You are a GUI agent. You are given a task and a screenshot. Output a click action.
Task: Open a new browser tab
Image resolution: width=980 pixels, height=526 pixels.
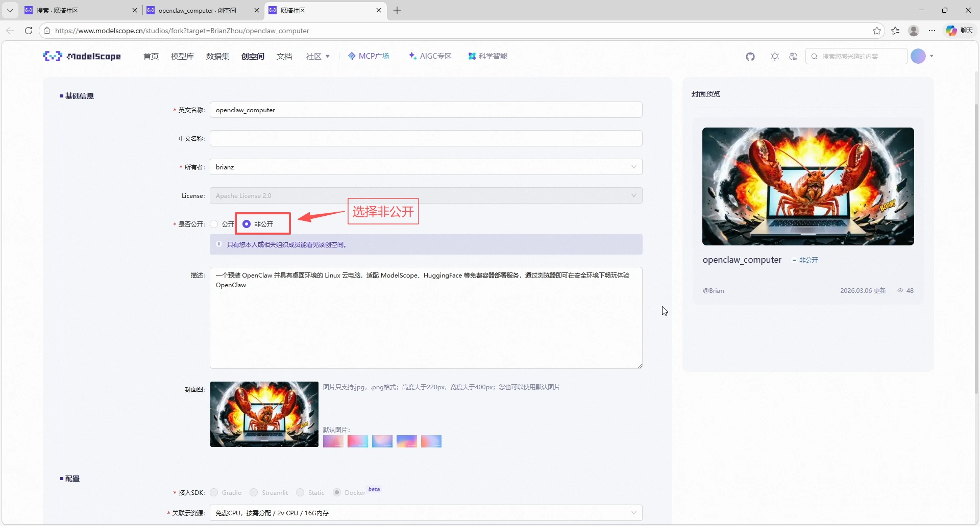pyautogui.click(x=397, y=10)
